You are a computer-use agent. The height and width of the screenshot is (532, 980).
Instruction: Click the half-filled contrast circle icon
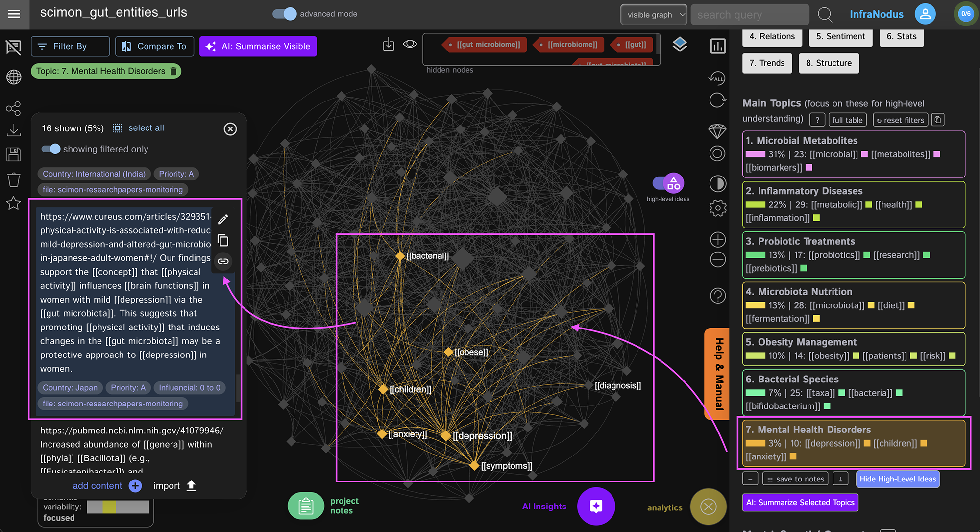(718, 184)
